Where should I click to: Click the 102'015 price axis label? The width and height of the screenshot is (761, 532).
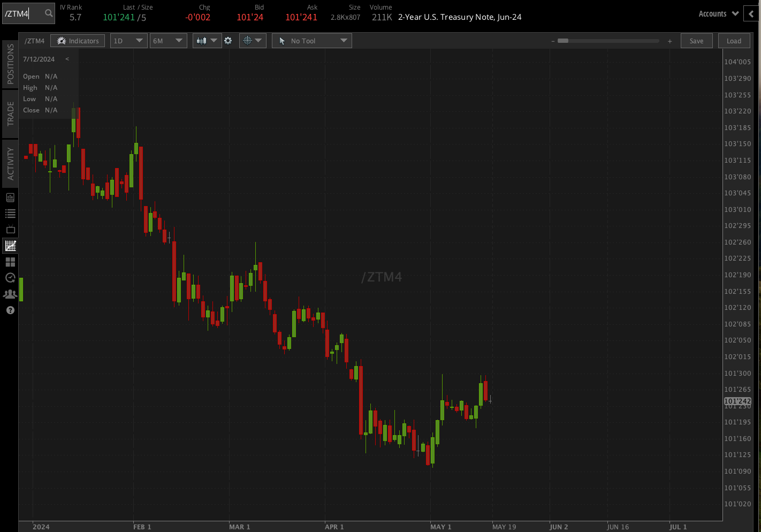[737, 356]
